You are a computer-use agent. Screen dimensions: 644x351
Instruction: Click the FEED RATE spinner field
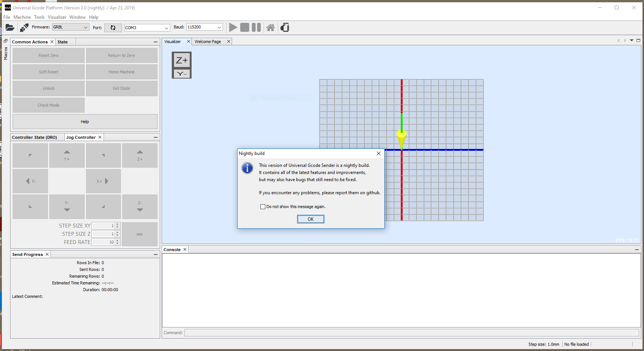[x=106, y=242]
